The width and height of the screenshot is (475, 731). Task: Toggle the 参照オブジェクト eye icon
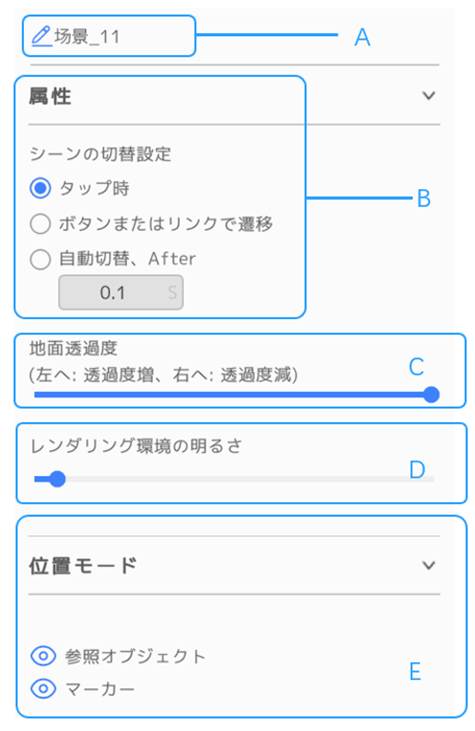click(43, 656)
